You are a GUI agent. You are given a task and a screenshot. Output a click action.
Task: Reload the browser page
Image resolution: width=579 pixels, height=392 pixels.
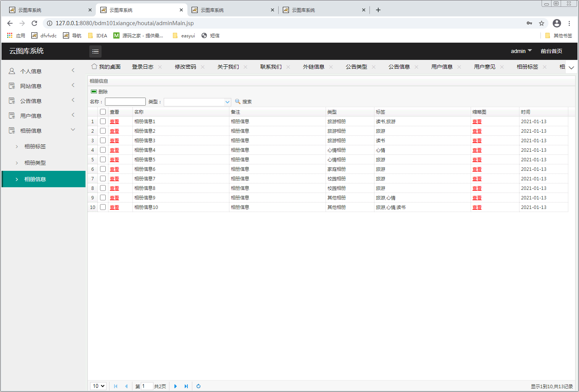point(34,23)
